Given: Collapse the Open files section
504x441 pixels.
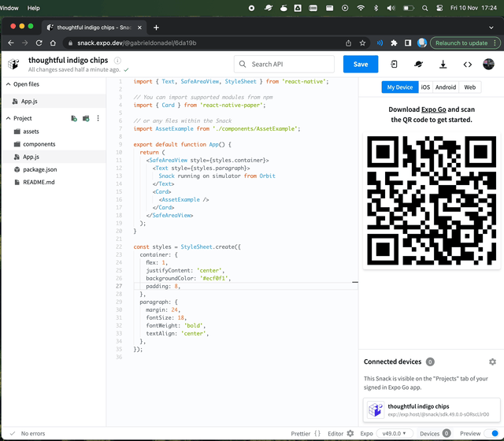Looking at the screenshot, I should coord(8,84).
